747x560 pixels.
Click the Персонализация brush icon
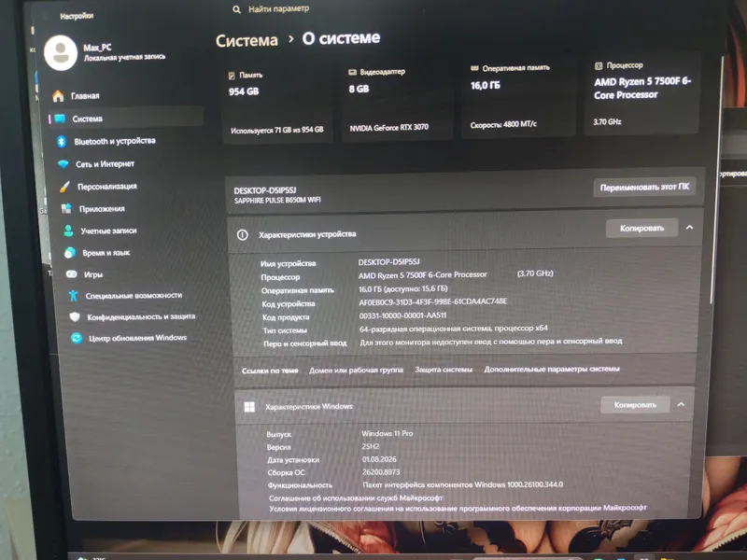[x=64, y=187]
